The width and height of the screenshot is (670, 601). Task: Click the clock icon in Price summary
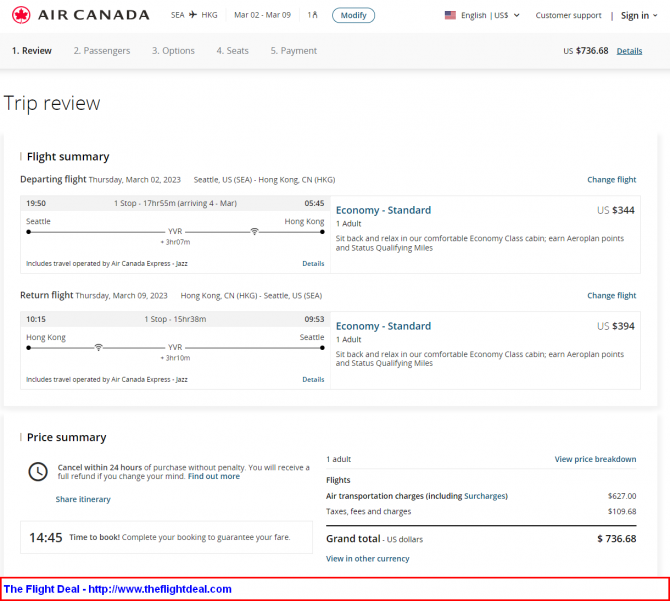tap(38, 472)
